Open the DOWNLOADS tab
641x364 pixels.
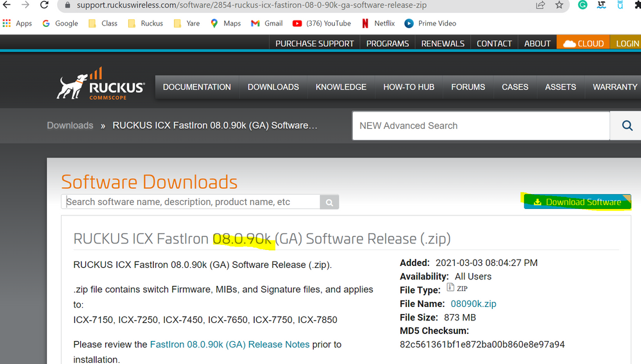[x=273, y=87]
